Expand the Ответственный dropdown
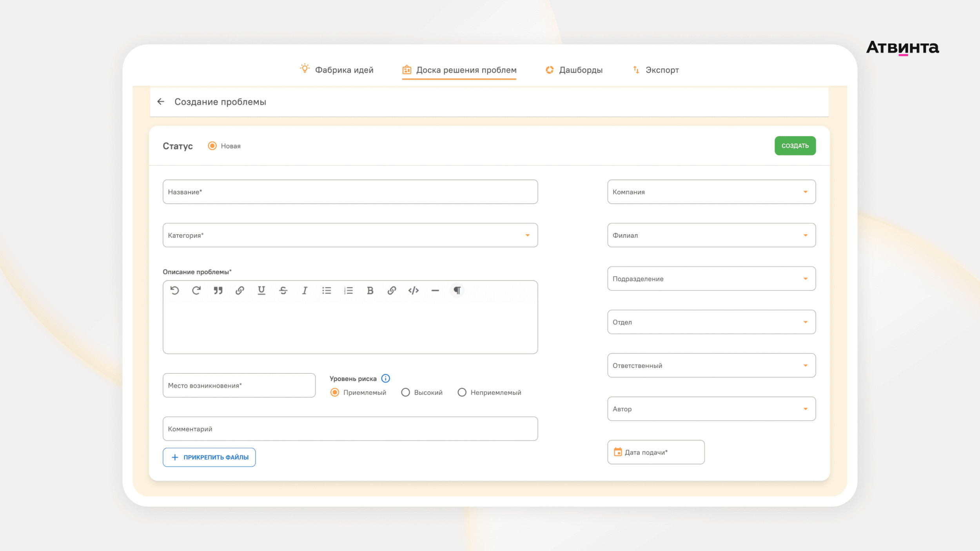980x551 pixels. [805, 366]
